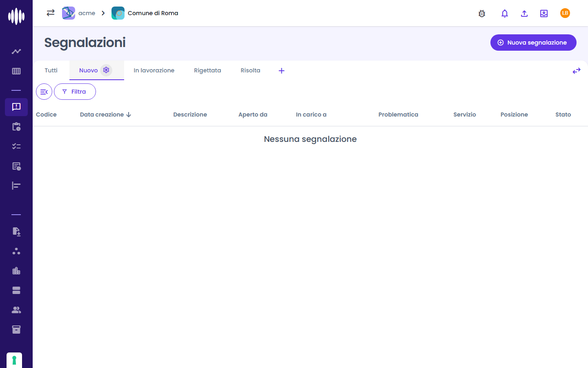The width and height of the screenshot is (588, 368).
Task: Click the switch arrows icon beside acme
Action: pos(51,13)
